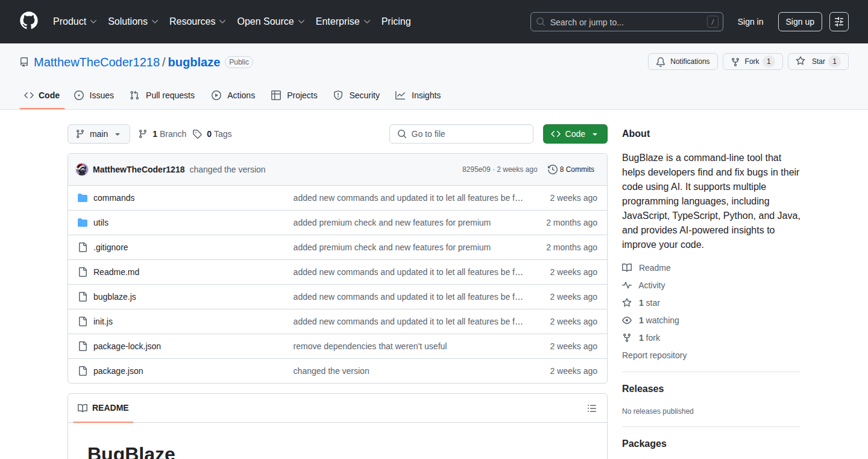Expand the Product menu
Viewport: 868px width, 459px height.
click(x=75, y=22)
